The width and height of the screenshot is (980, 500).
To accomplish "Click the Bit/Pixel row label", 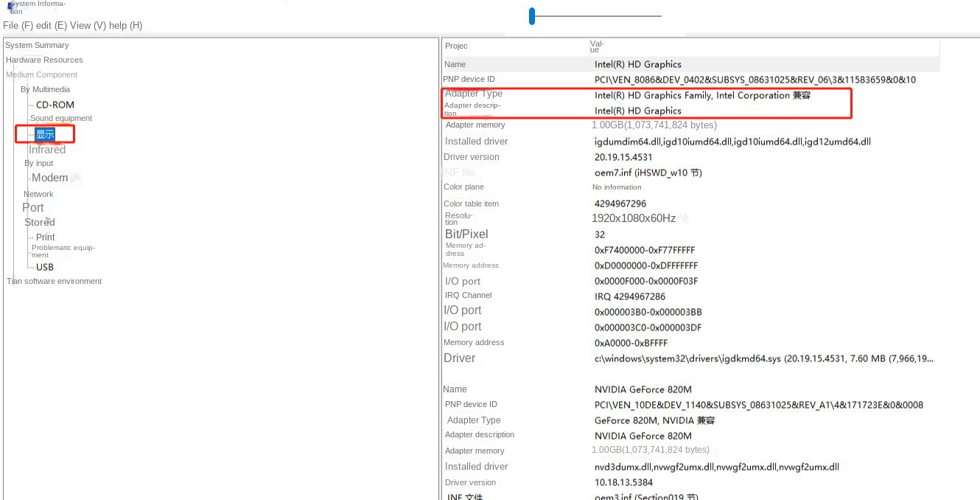I will pyautogui.click(x=466, y=234).
